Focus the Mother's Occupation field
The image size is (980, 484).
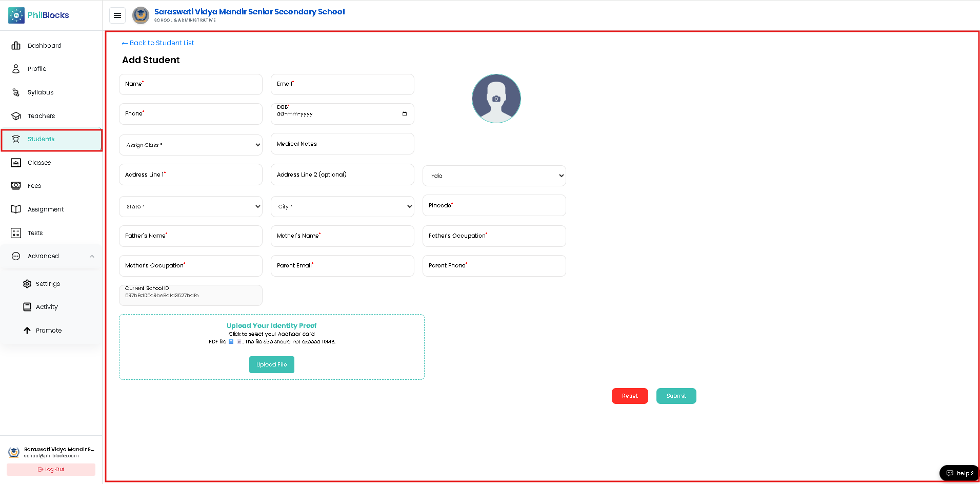click(x=191, y=266)
